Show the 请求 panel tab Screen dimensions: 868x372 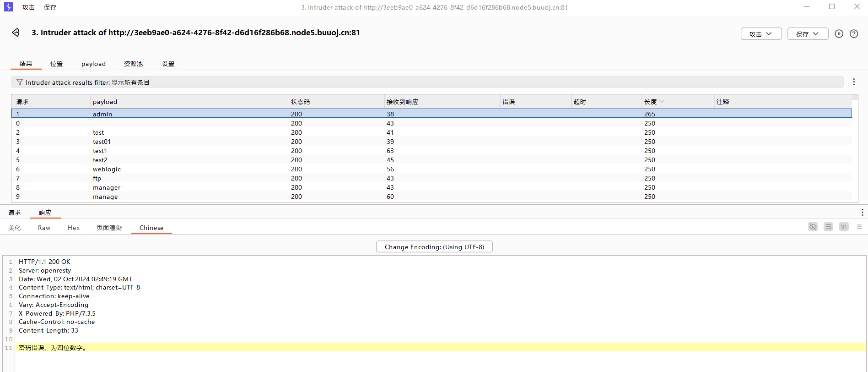15,213
